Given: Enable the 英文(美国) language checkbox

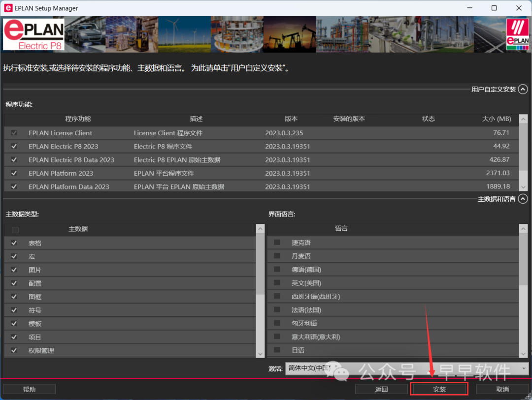Looking at the screenshot, I should pos(277,283).
